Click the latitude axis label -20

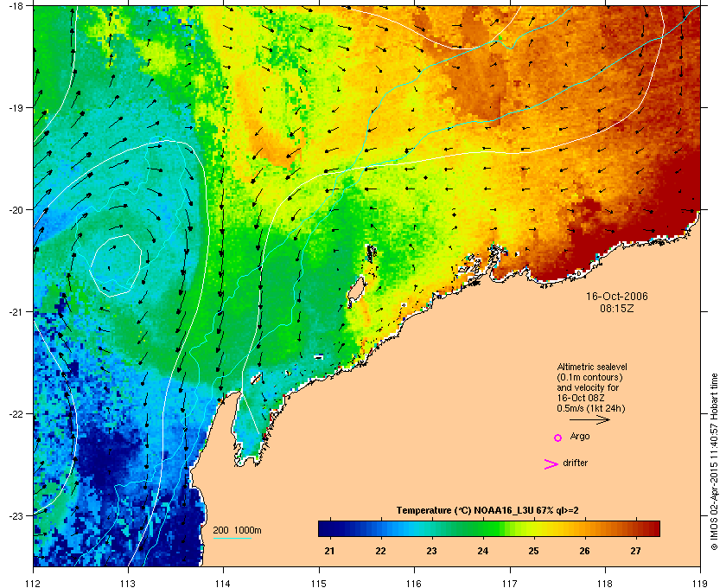click(16, 209)
